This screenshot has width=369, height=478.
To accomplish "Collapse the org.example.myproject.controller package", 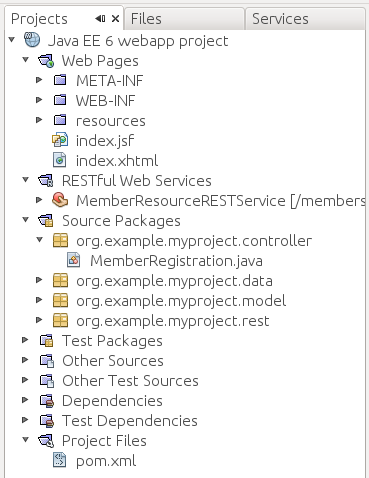I will tap(39, 240).
